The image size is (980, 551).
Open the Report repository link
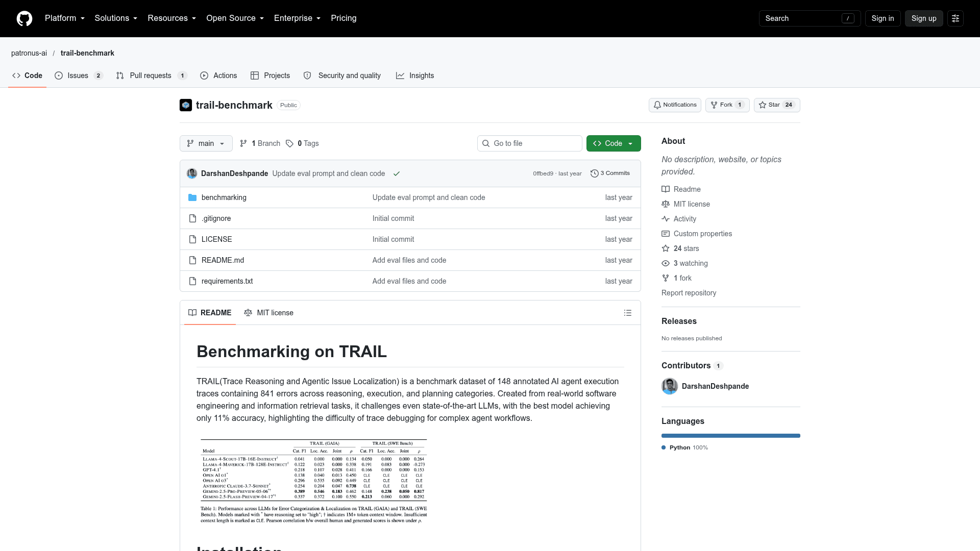689,293
